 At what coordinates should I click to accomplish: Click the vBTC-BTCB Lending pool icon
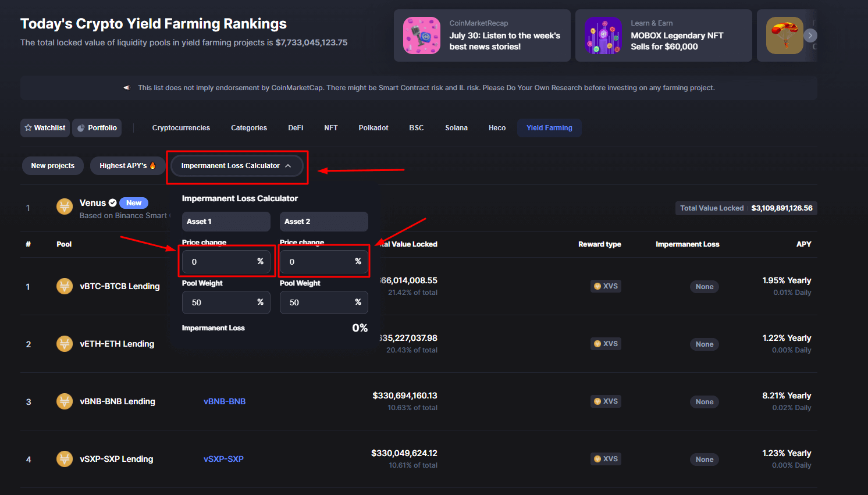click(65, 286)
